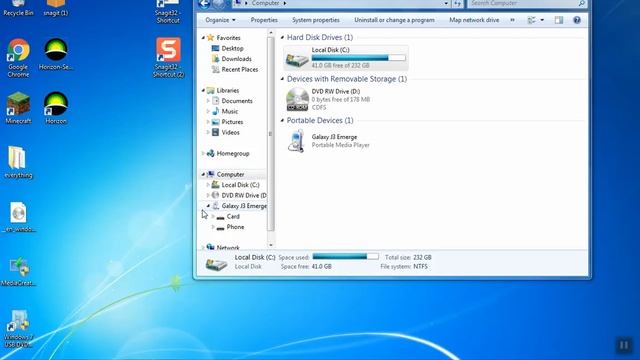Click the refresh button in address bar

(x=458, y=3)
